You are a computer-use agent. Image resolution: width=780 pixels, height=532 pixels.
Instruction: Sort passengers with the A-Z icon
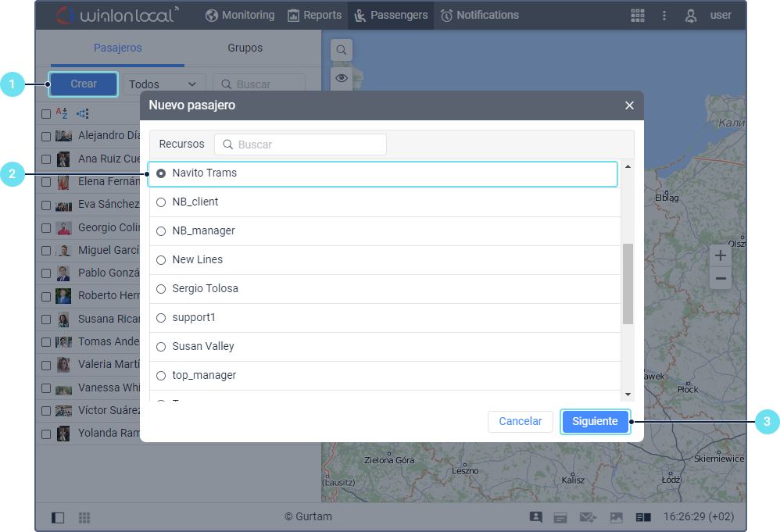point(63,113)
